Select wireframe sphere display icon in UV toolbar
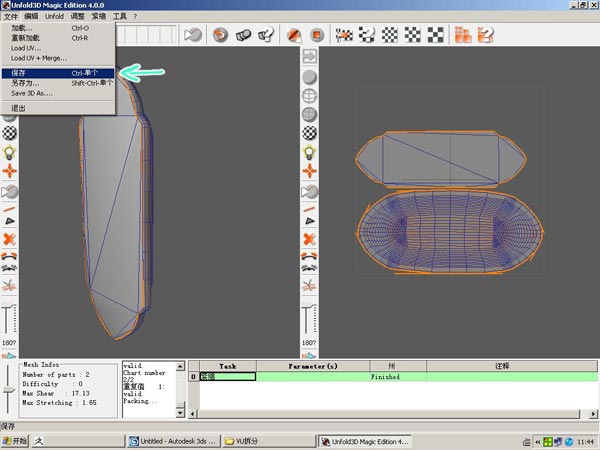Image resolution: width=600 pixels, height=450 pixels. [x=309, y=96]
